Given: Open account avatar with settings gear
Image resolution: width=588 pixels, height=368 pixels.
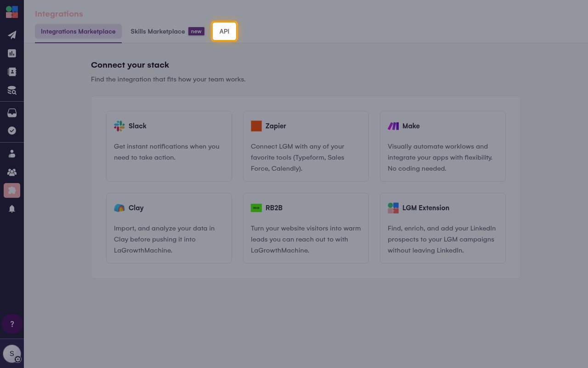Looking at the screenshot, I should 12,354.
